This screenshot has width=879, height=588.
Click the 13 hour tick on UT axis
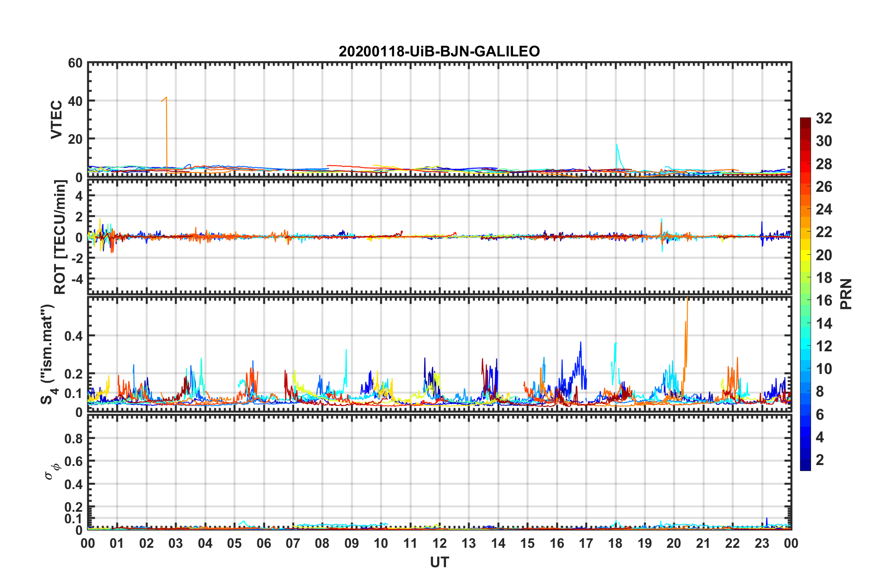click(x=469, y=543)
